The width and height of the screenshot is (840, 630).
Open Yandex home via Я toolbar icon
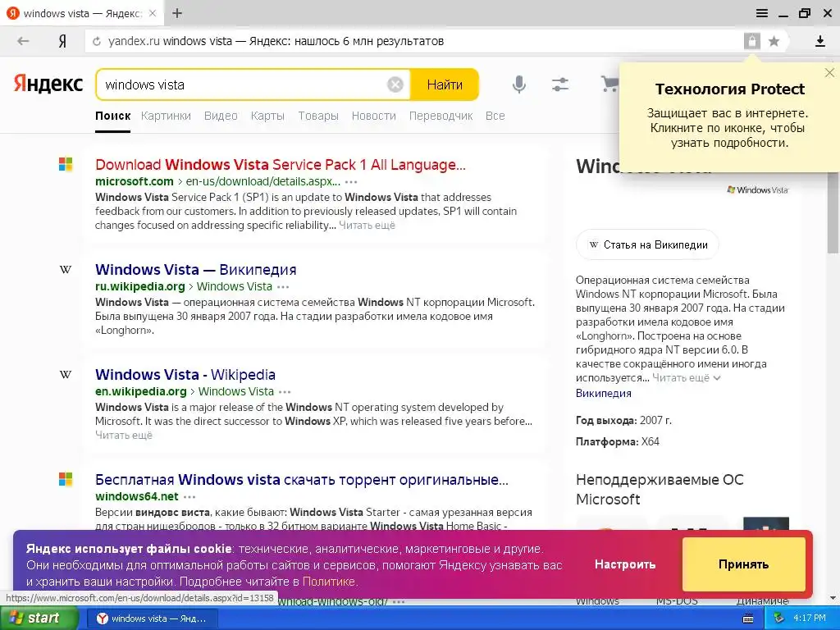pyautogui.click(x=62, y=41)
